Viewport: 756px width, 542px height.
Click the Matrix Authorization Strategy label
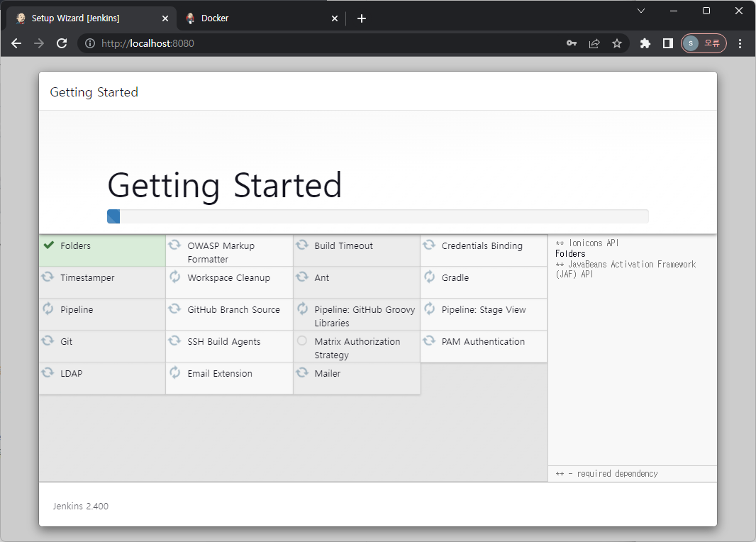pyautogui.click(x=357, y=348)
